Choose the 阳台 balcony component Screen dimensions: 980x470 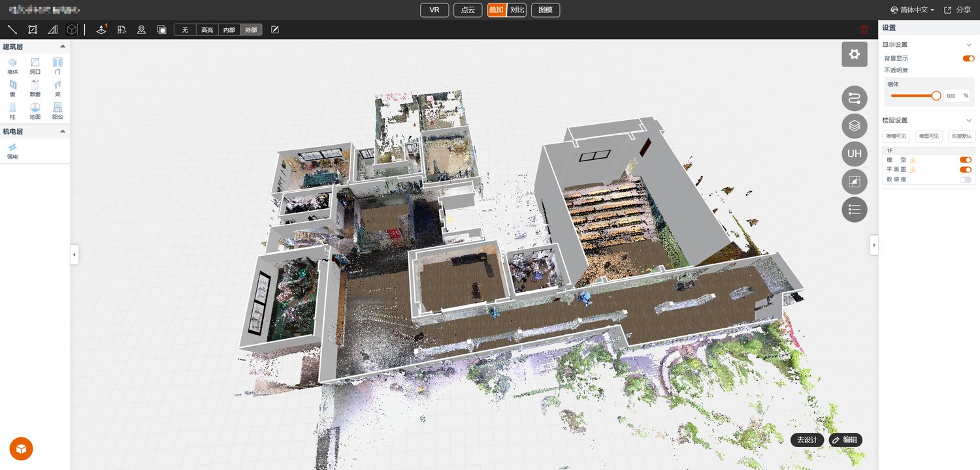coord(57,111)
